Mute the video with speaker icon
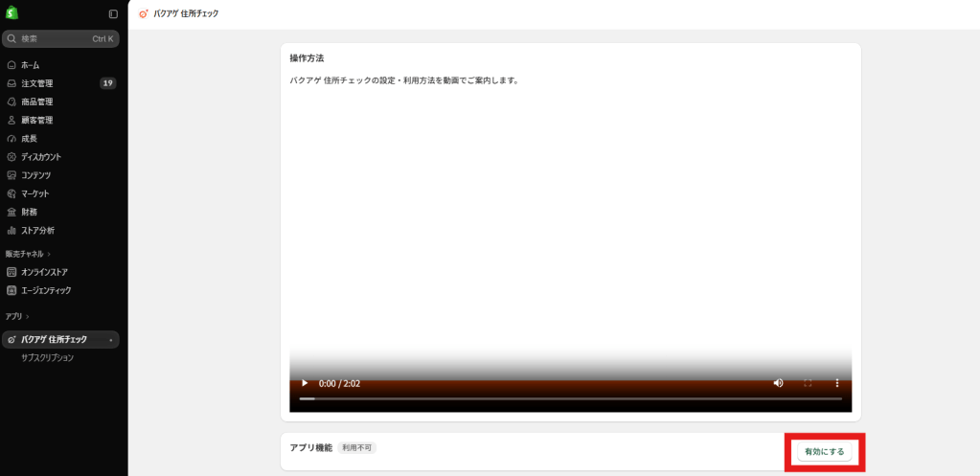Viewport: 980px width, 476px height. (x=778, y=383)
